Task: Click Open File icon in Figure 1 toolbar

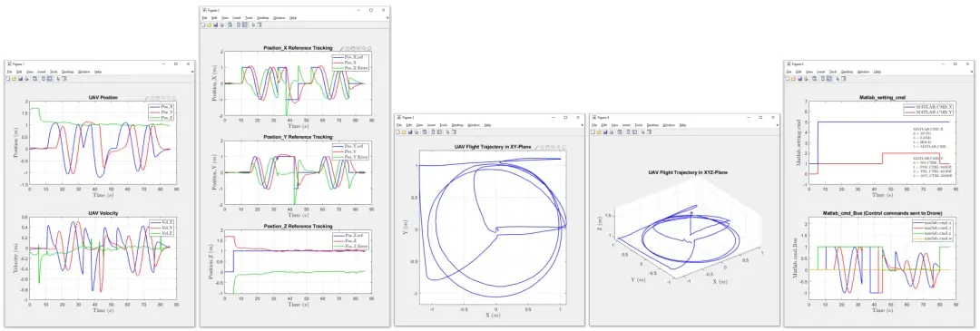Action: pos(15,79)
